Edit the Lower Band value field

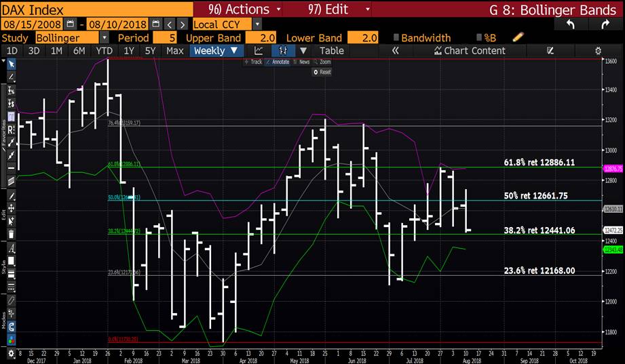point(363,38)
